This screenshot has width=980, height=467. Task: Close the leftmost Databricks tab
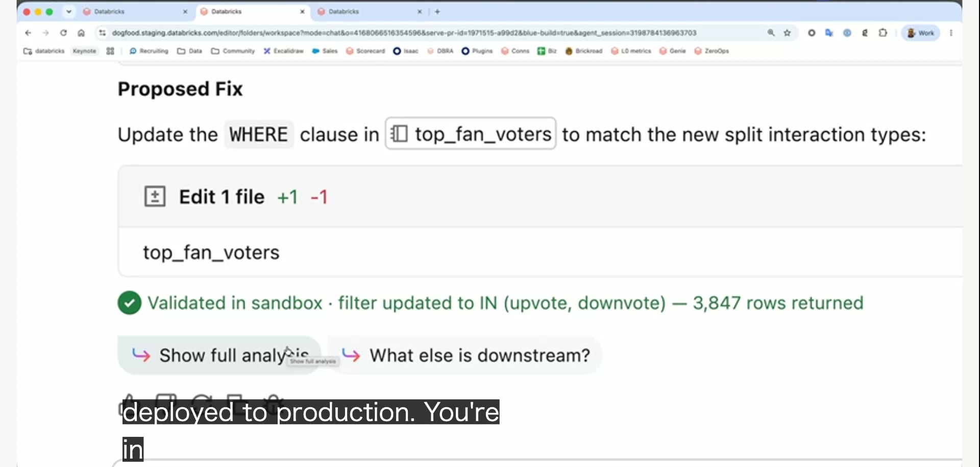pos(185,11)
